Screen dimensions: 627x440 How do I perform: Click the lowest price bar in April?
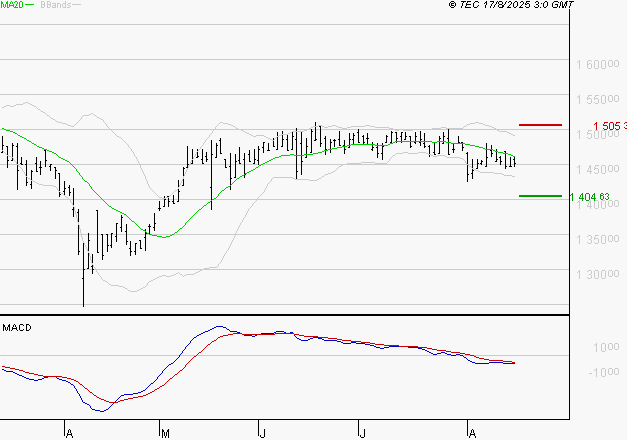click(83, 290)
